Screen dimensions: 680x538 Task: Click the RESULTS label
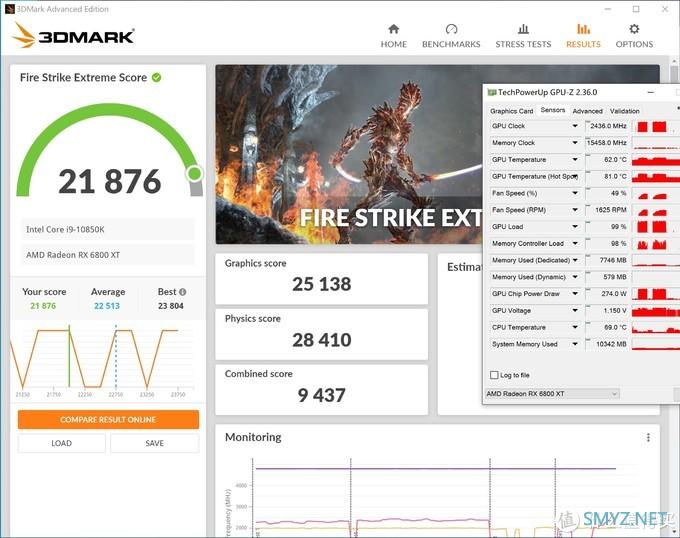click(583, 44)
